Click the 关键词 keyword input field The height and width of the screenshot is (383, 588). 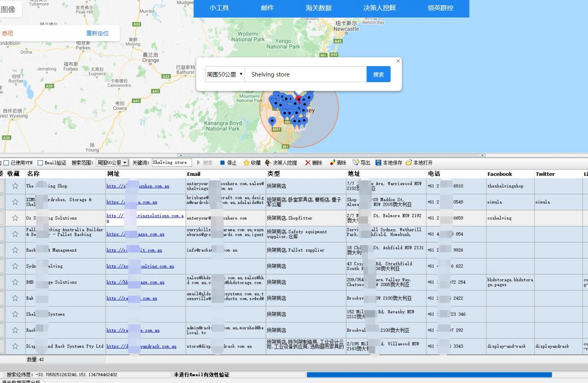172,163
